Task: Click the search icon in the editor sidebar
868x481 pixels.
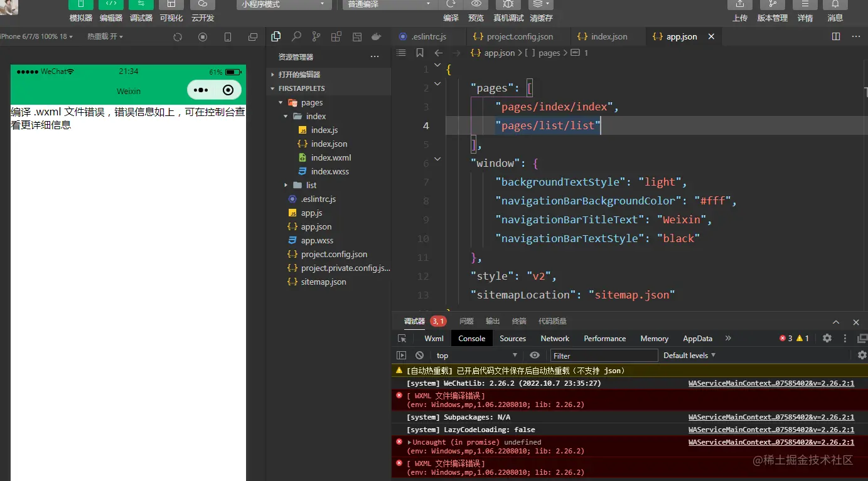Action: [296, 37]
